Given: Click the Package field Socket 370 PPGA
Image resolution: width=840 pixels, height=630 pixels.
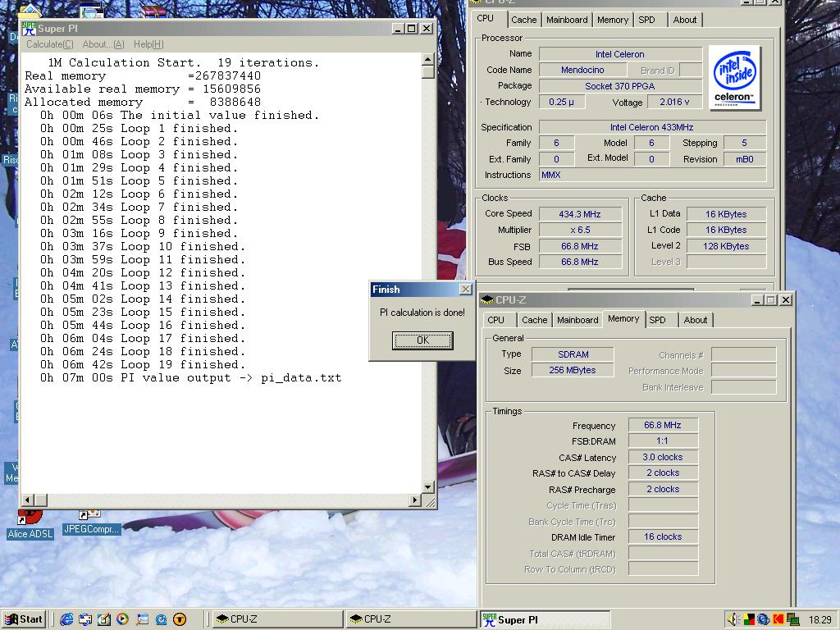Looking at the screenshot, I should [620, 85].
